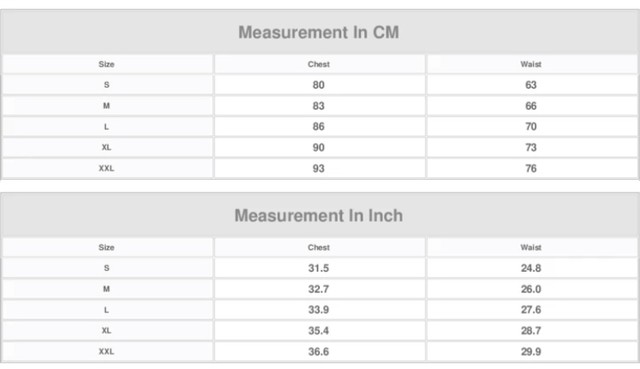Click the XXL size in CM table

click(107, 168)
